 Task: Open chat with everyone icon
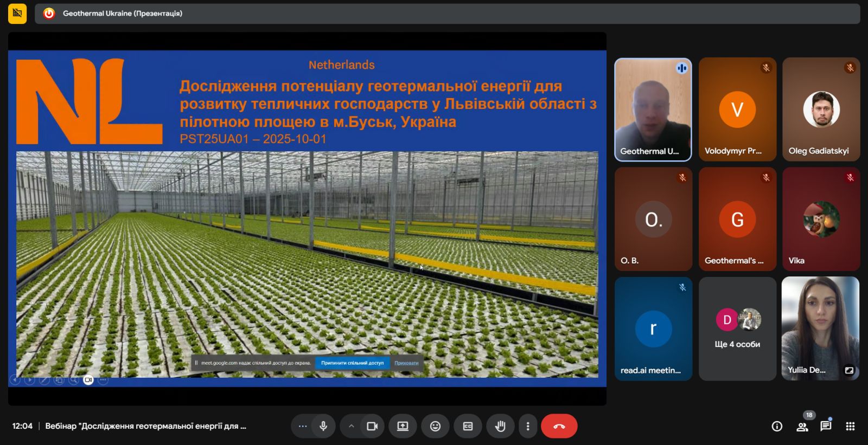(x=826, y=426)
